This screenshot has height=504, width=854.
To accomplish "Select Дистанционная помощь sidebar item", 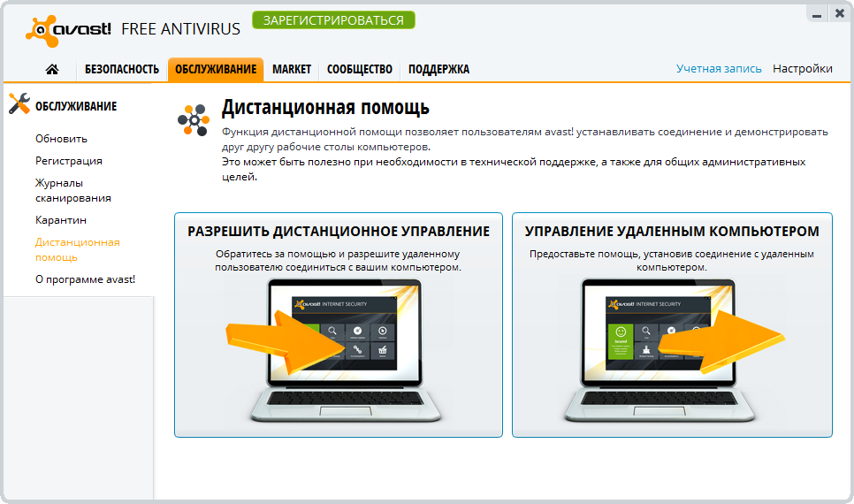I will pos(77,249).
